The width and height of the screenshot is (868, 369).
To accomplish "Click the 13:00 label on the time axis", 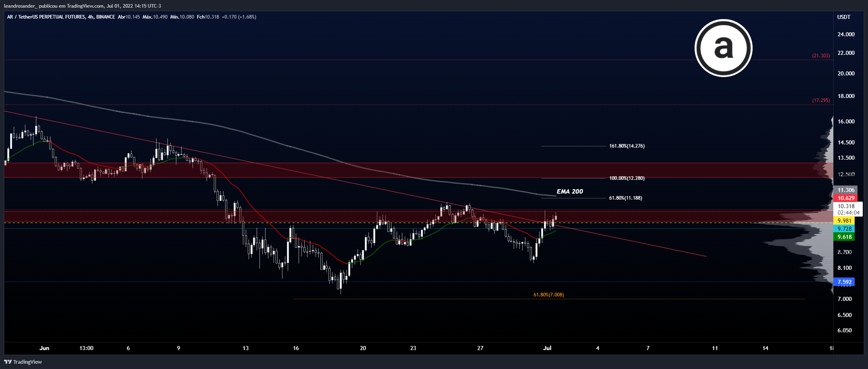I will [86, 348].
